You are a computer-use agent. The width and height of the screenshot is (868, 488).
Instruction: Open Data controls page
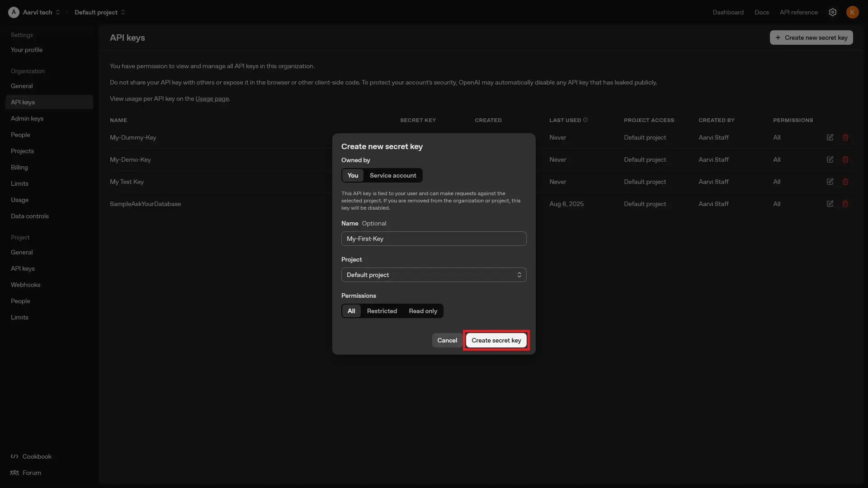30,216
